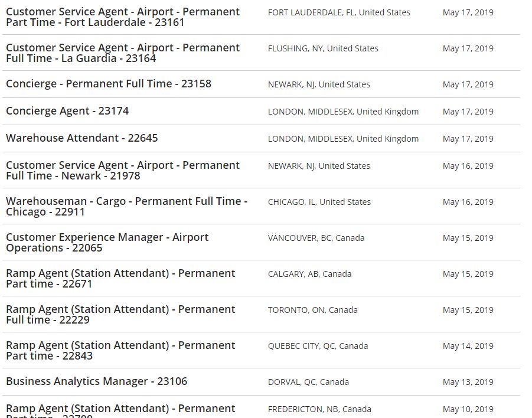View Ramp Agent Part time 22671 posting

(120, 278)
